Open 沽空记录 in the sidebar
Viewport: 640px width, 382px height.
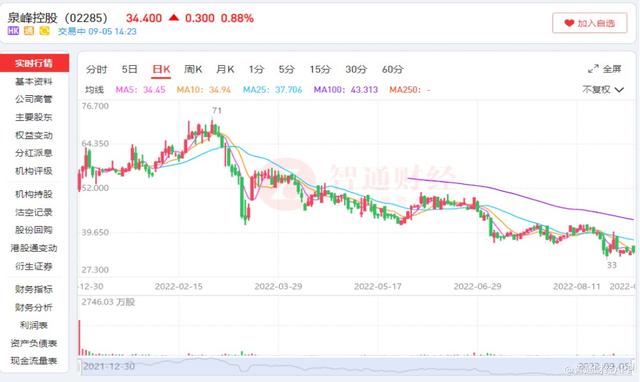click(34, 212)
